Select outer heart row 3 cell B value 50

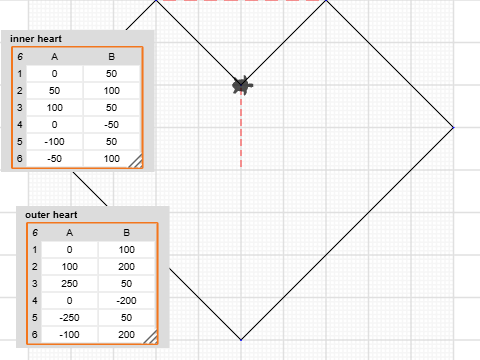click(x=127, y=284)
